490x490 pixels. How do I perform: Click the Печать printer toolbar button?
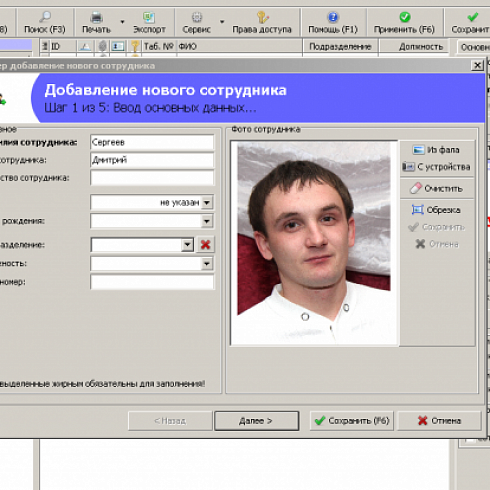pos(96,23)
